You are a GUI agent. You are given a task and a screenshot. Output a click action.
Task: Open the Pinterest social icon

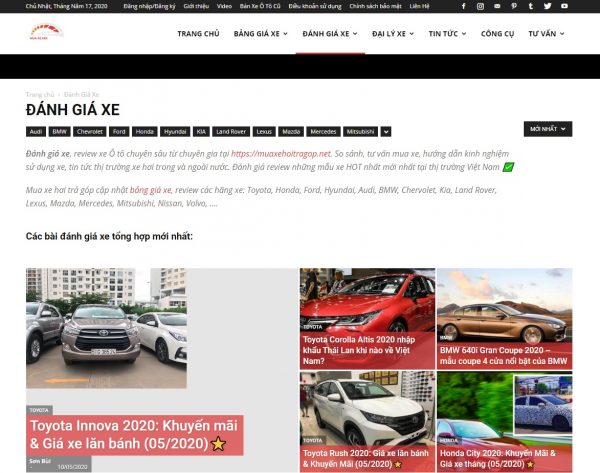click(x=513, y=6)
